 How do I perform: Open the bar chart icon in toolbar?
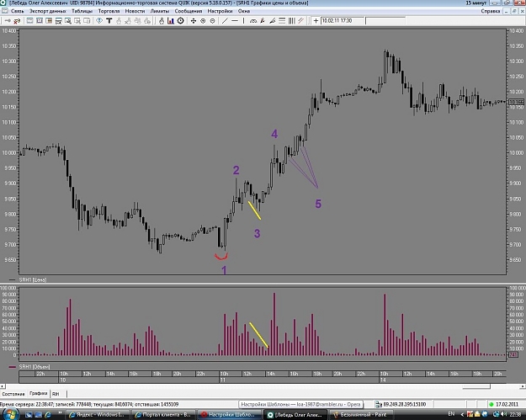pyautogui.click(x=171, y=21)
